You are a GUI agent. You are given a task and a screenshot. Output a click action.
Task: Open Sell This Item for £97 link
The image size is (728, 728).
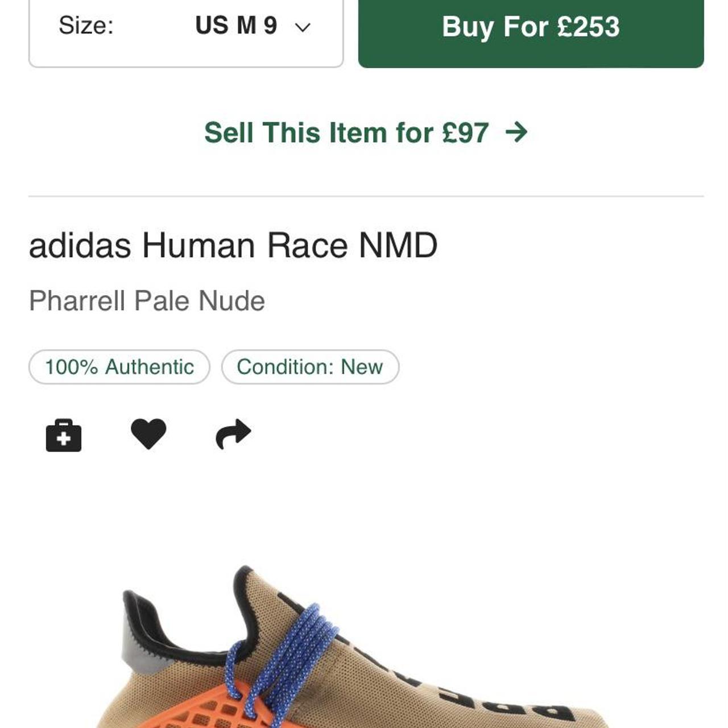click(346, 133)
